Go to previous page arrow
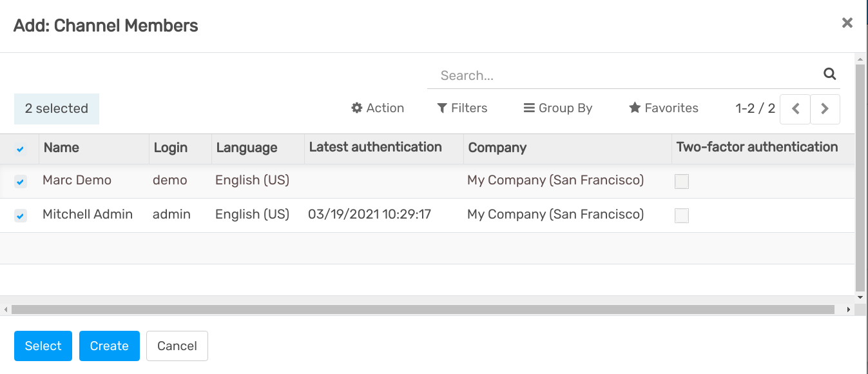868x374 pixels. click(795, 109)
